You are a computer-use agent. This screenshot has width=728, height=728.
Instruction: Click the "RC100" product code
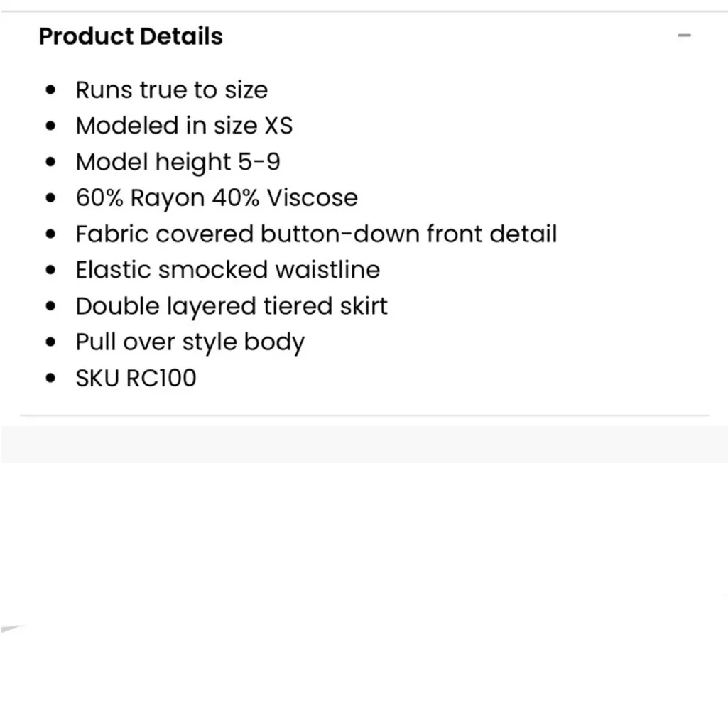click(161, 378)
